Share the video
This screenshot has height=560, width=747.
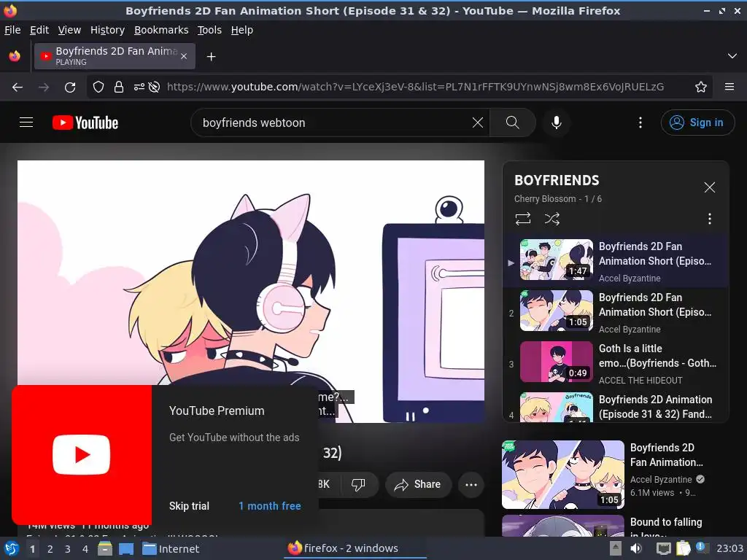[x=418, y=485]
